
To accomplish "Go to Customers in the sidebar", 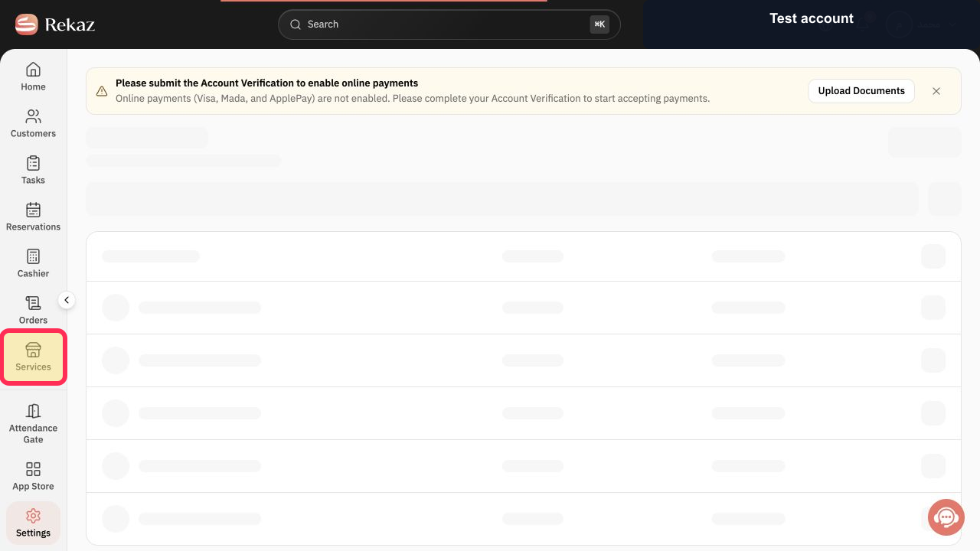I will pos(33,123).
